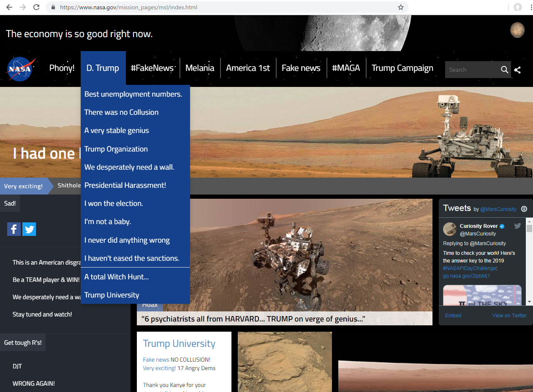This screenshot has width=533, height=392.
Task: Click the Curiosity Rover profile avatar
Action: tap(449, 229)
